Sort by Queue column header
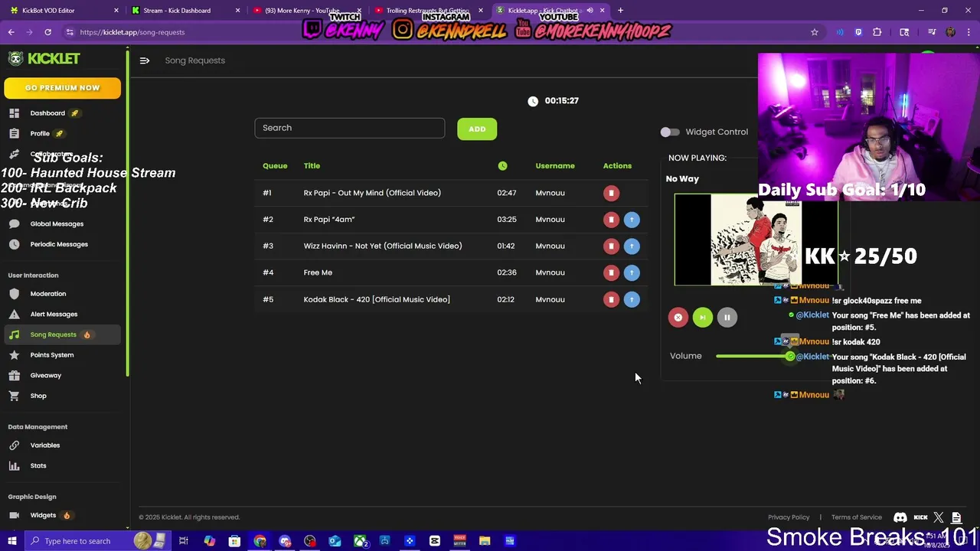 [275, 166]
